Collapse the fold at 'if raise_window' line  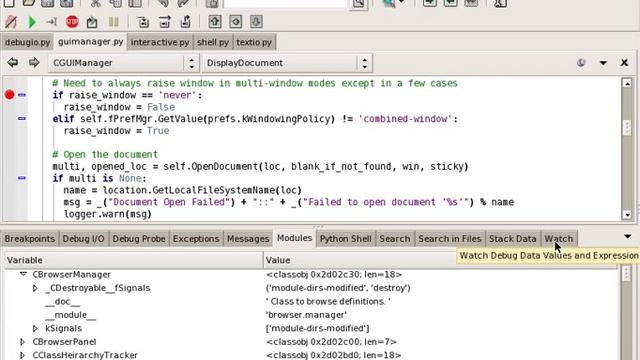[x=22, y=95]
